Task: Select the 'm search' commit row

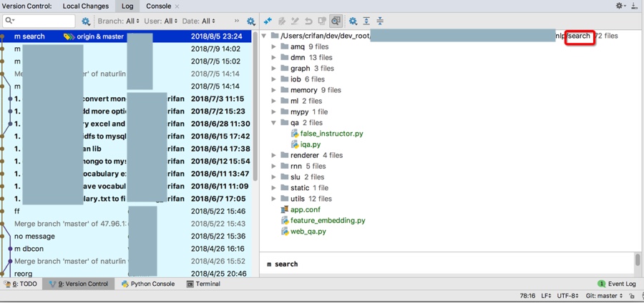Action: tap(126, 36)
